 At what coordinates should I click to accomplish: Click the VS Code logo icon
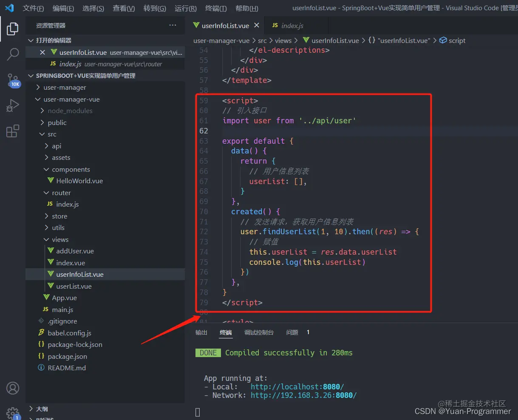pyautogui.click(x=9, y=8)
